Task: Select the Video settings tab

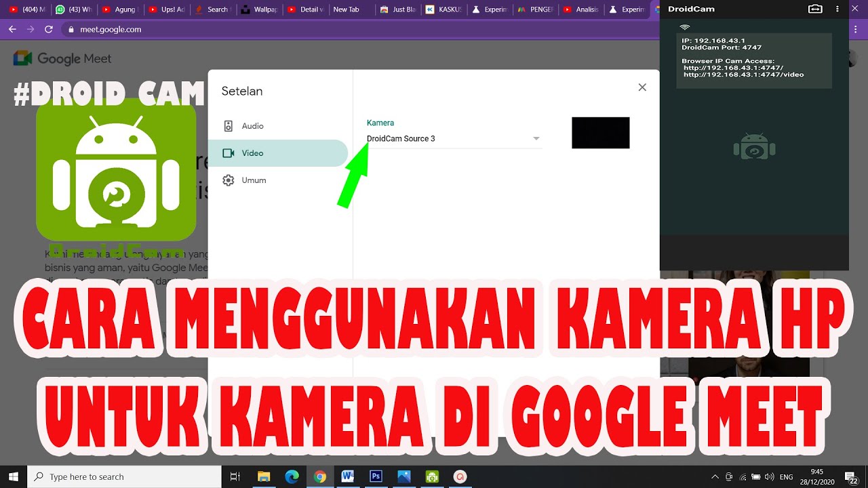Action: 278,153
